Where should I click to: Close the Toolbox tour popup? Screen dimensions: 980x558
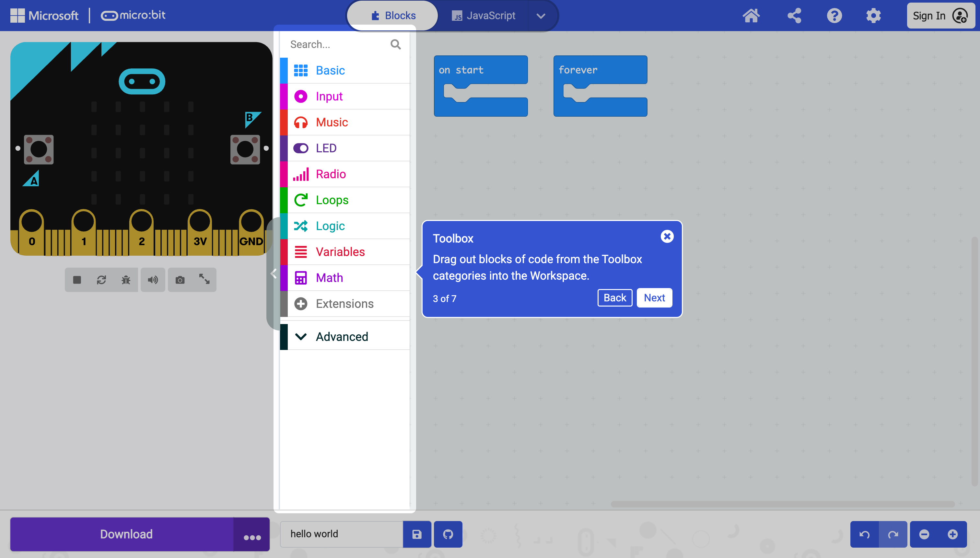coord(667,237)
